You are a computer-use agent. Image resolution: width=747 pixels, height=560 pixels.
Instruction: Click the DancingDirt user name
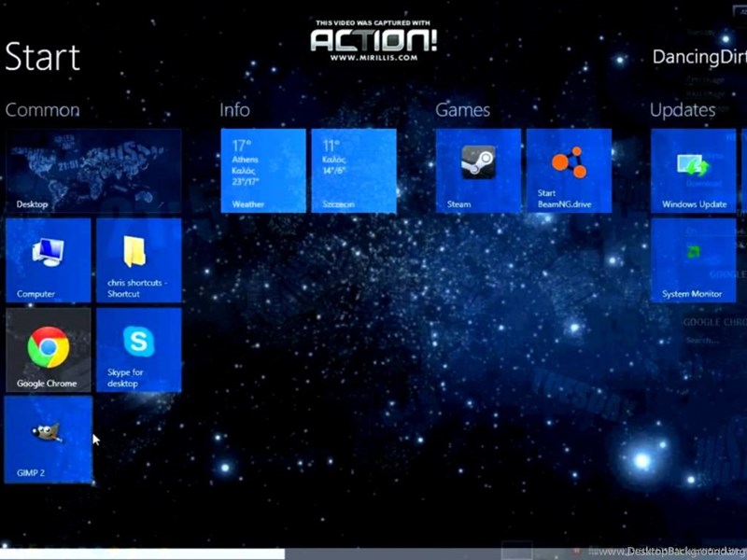point(699,57)
